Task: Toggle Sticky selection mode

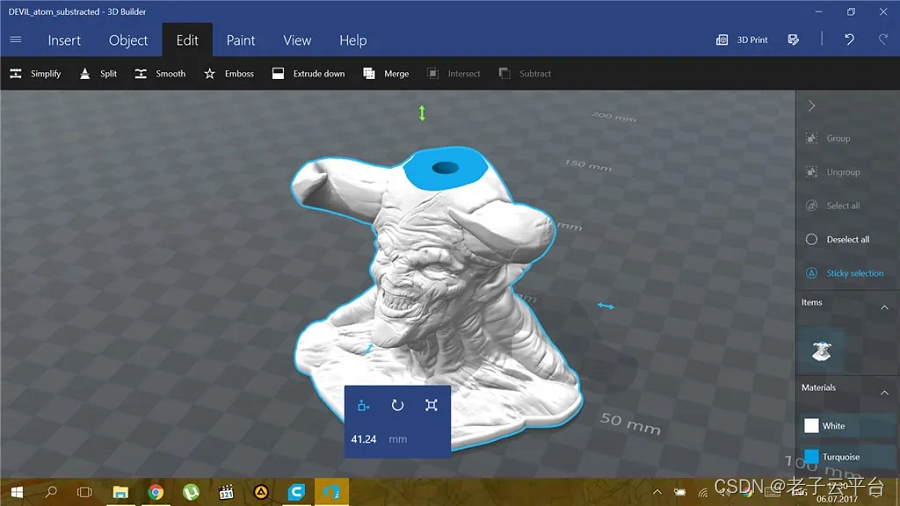Action: pos(847,273)
